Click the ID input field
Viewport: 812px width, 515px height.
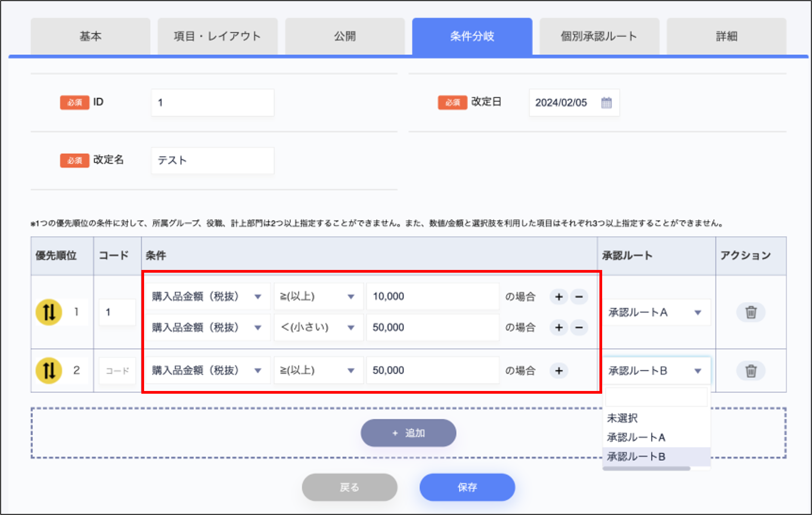(x=212, y=102)
